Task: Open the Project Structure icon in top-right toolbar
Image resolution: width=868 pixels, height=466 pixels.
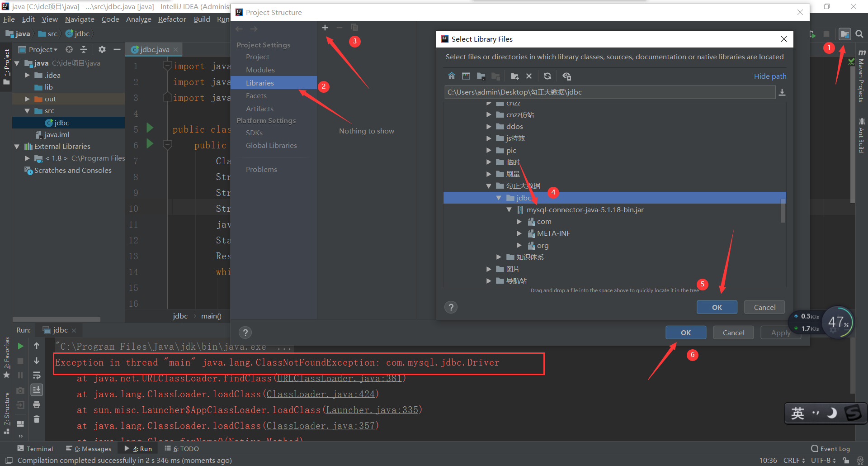Action: click(845, 34)
